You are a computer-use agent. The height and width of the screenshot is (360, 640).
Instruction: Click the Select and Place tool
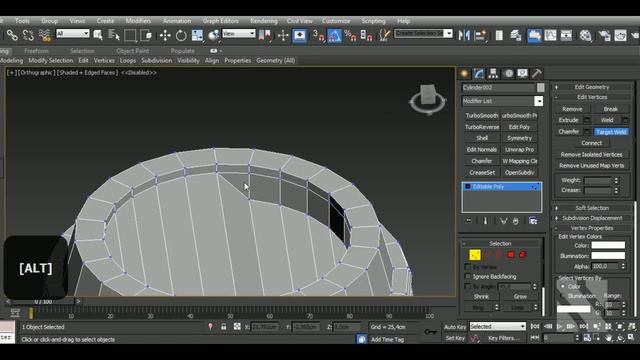tap(213, 36)
